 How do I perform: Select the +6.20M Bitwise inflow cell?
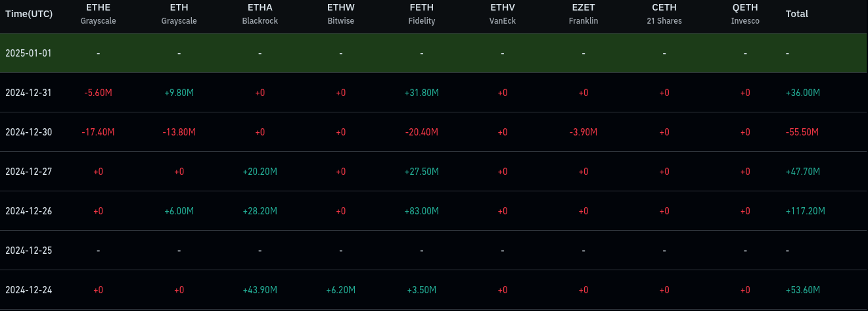[x=340, y=290]
